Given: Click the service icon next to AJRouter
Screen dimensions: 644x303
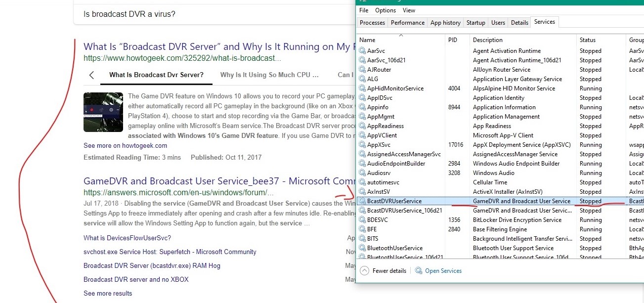Looking at the screenshot, I should pyautogui.click(x=362, y=70).
